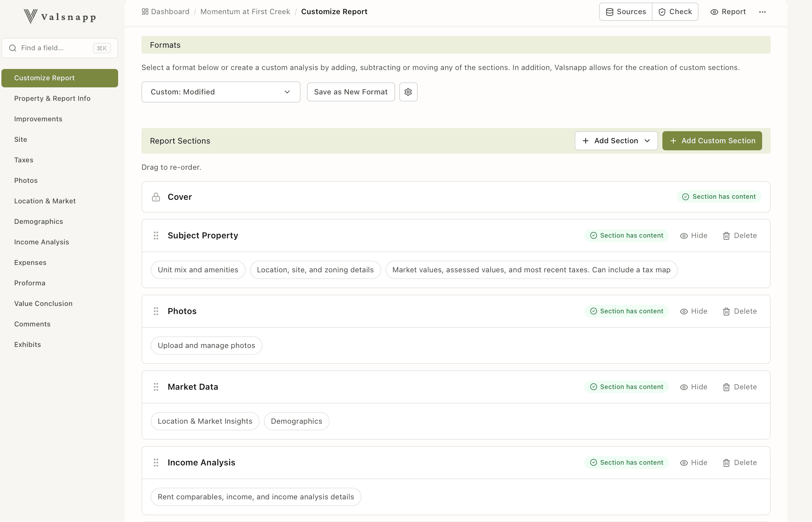Click Save as New Format button
This screenshot has width=812, height=522.
click(351, 92)
